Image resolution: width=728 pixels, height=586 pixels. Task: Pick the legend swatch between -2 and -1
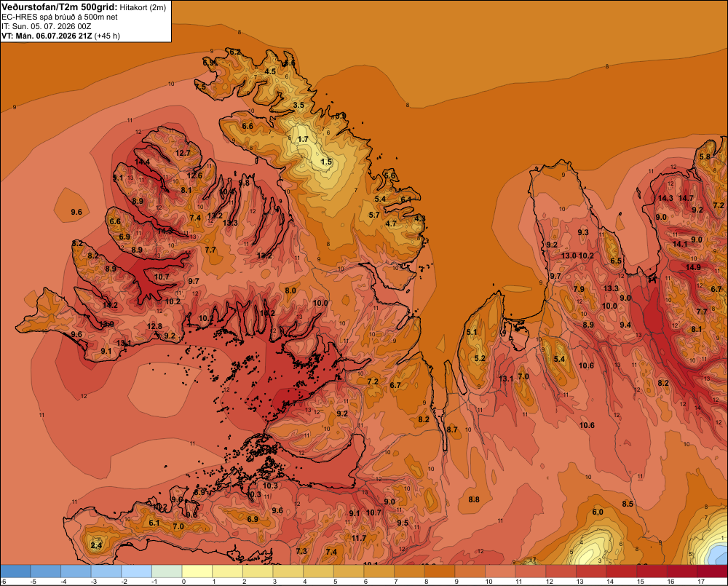(137, 571)
